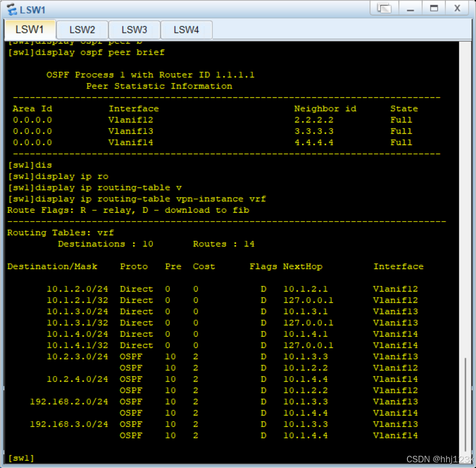476x468 pixels.
Task: Click destination 10.2.4.0/24
Action: pos(77,379)
